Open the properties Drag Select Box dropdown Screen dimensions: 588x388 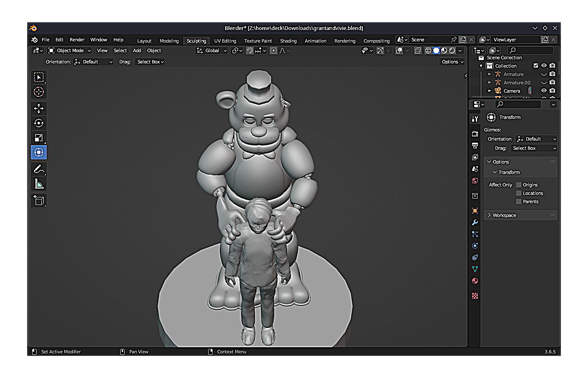coord(534,148)
